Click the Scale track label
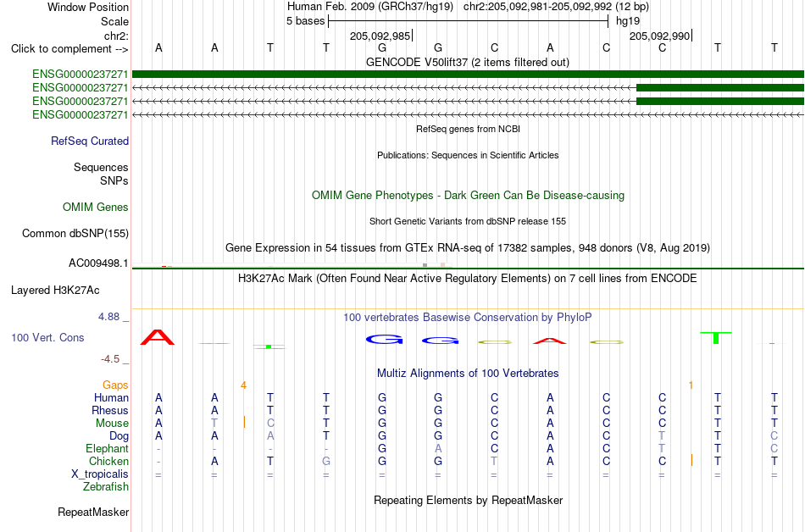The width and height of the screenshot is (805, 532). coord(114,21)
